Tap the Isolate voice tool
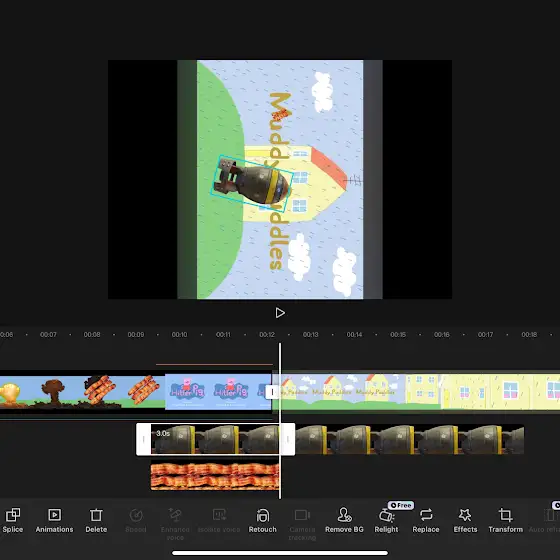 tap(219, 520)
